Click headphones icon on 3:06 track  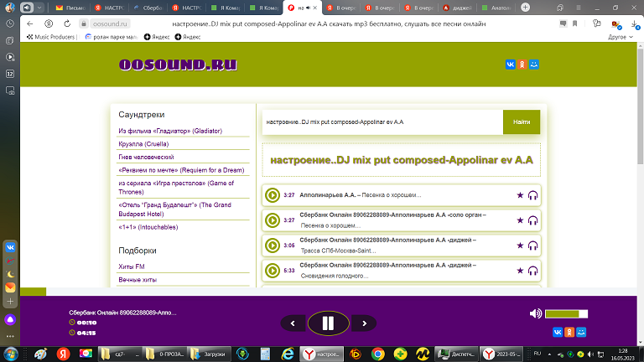tap(532, 246)
